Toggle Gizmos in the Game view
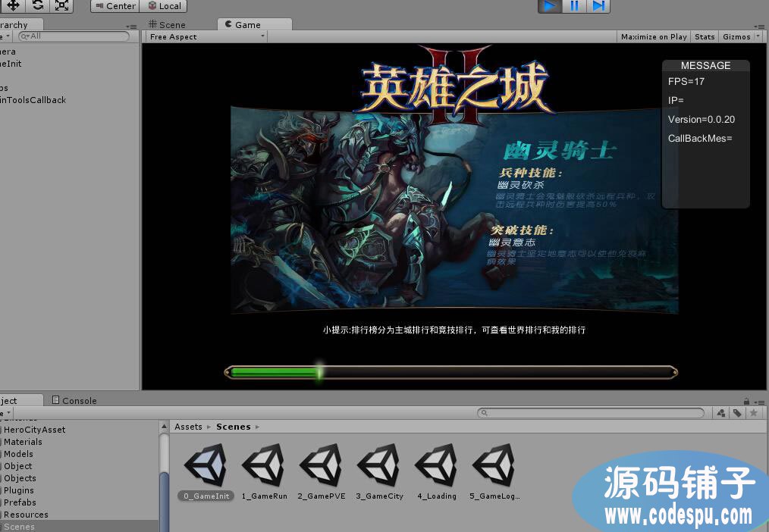 pyautogui.click(x=736, y=36)
